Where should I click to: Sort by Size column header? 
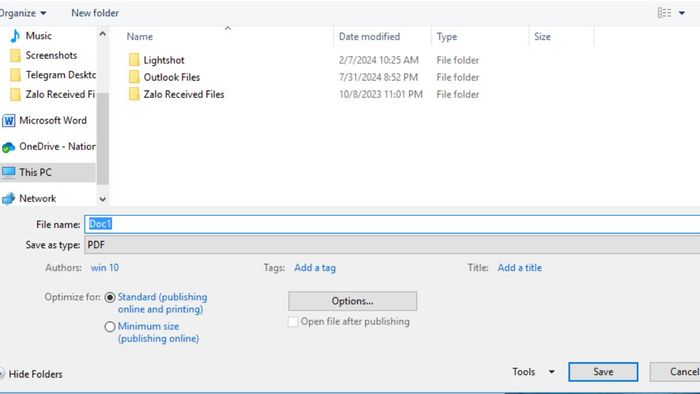click(542, 37)
